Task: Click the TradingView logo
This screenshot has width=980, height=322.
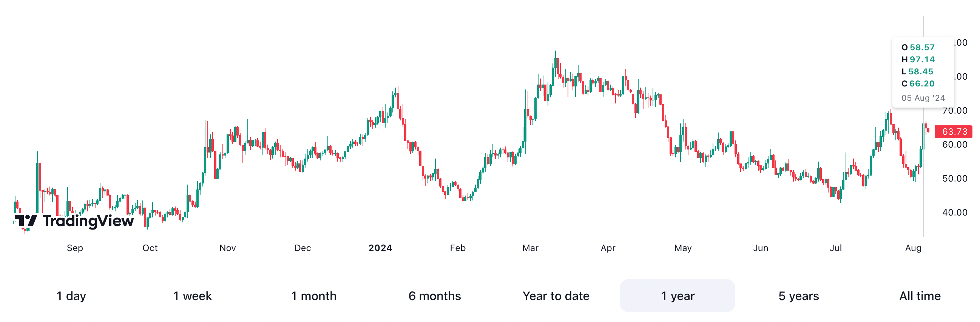Action: click(74, 221)
